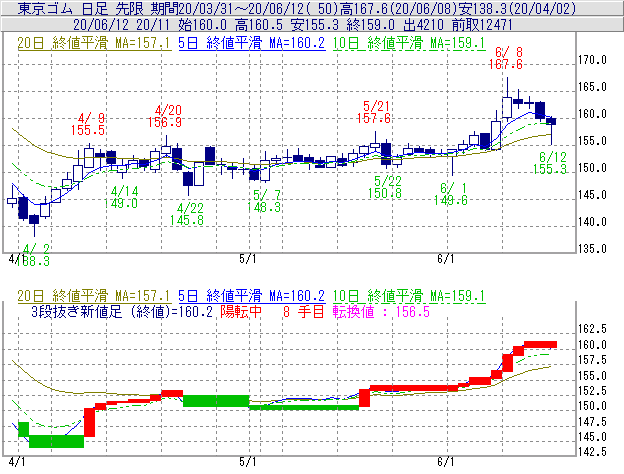The height and width of the screenshot is (474, 624).
Task: Click the 4/20 high label 156.9
Action: coord(165,116)
